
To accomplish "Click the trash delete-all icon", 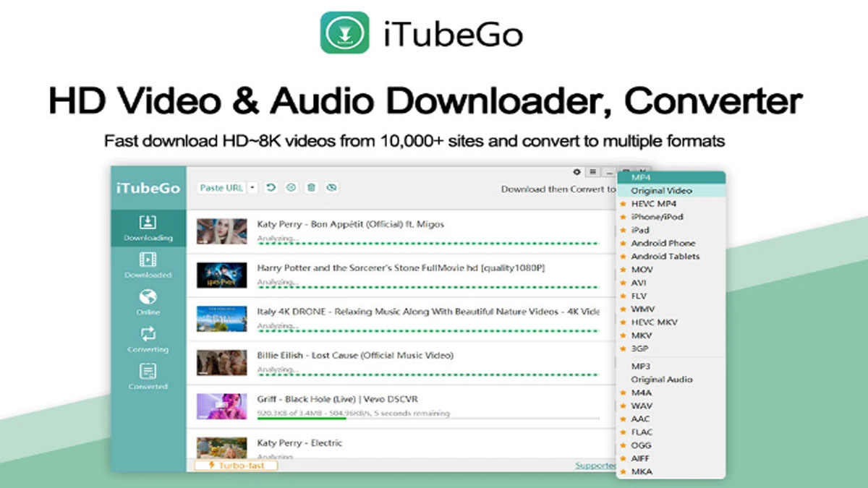I will click(x=311, y=187).
